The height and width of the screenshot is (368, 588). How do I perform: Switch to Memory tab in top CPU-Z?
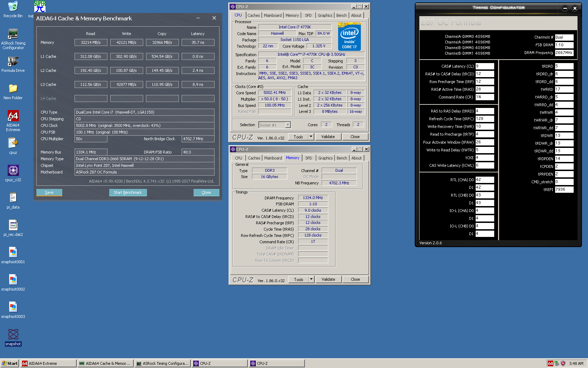click(x=292, y=15)
